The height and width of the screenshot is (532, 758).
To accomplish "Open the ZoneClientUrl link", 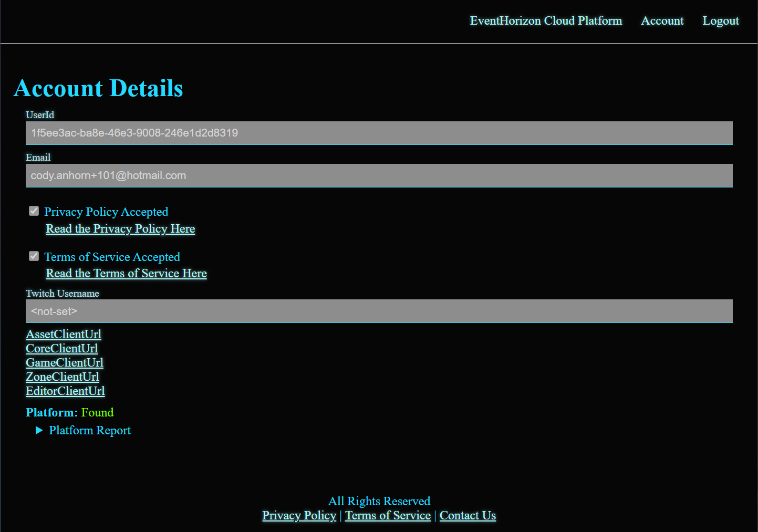I will point(62,377).
